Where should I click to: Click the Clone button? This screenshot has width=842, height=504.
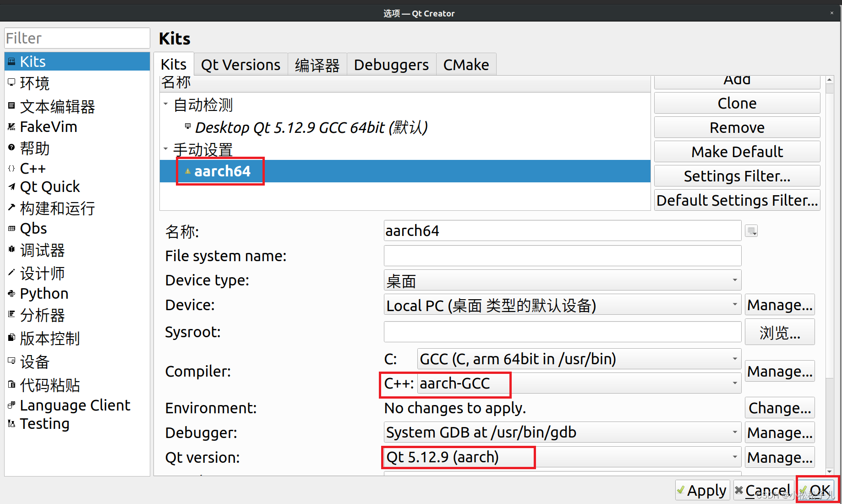point(737,103)
